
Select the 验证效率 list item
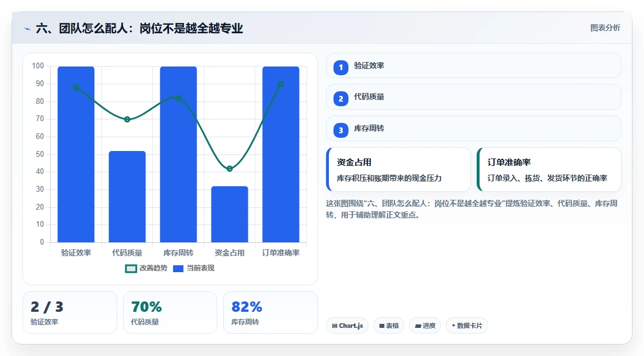click(474, 65)
